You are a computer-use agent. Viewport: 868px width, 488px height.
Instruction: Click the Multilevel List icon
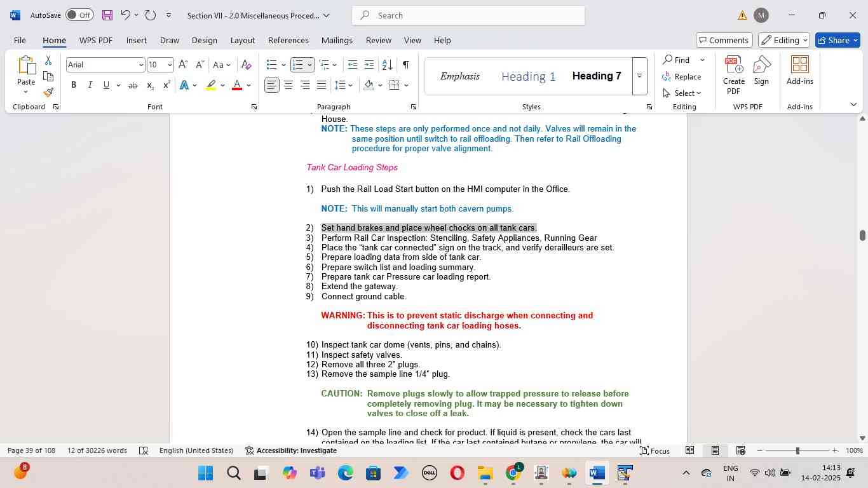[324, 65]
